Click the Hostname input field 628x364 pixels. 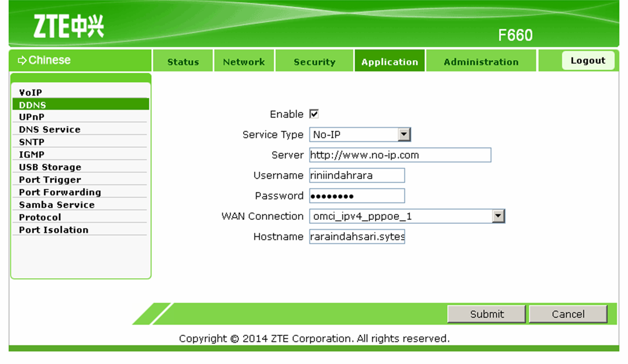[357, 236]
